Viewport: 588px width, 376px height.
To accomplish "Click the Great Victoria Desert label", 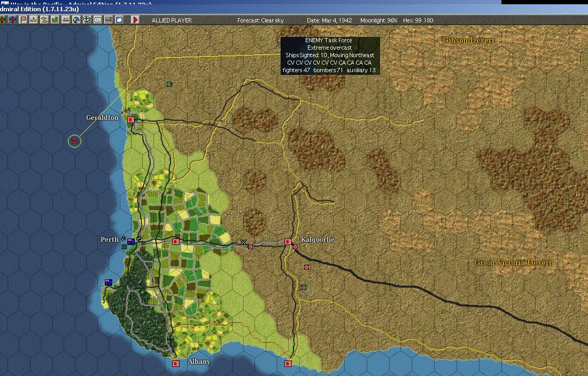I will pos(513,263).
